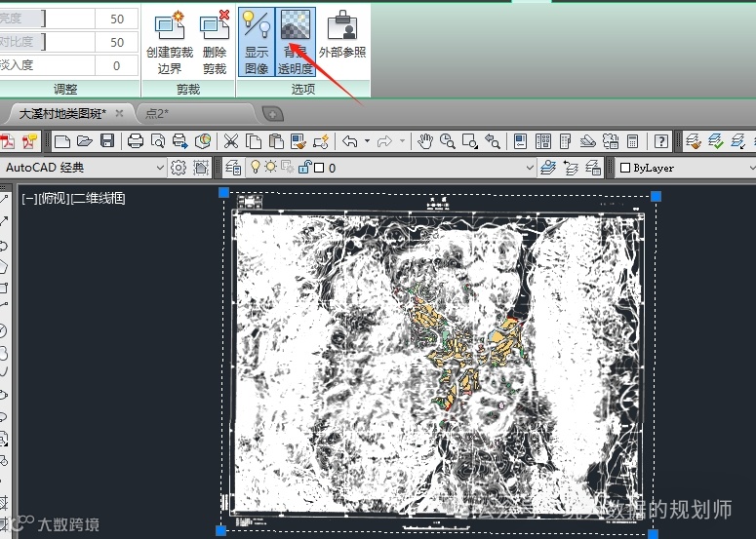The image size is (756, 539).
Task: Click the Plot printer icon
Action: [x=136, y=141]
